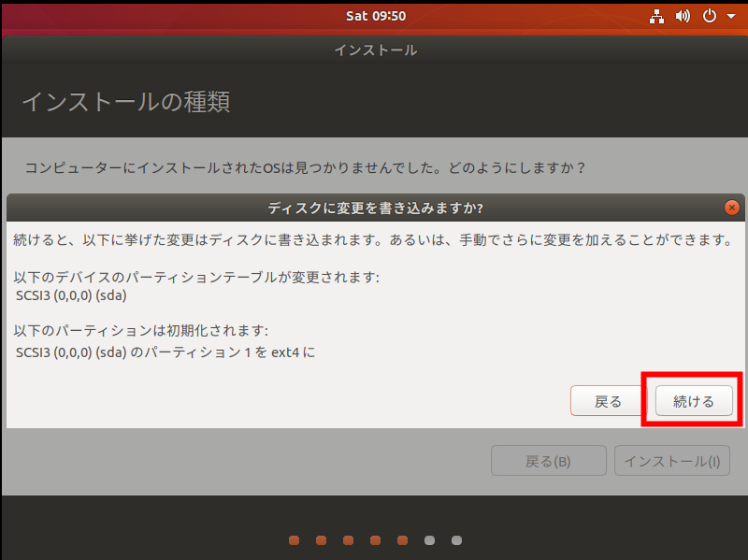Click the インストールの種類 page heading
This screenshot has width=748, height=560.
click(x=125, y=101)
